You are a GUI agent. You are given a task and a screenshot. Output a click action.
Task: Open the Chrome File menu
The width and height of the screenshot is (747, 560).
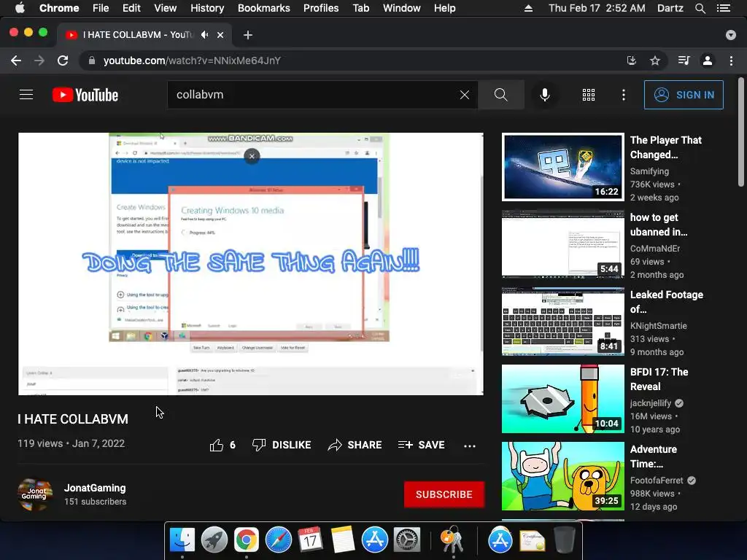(101, 8)
